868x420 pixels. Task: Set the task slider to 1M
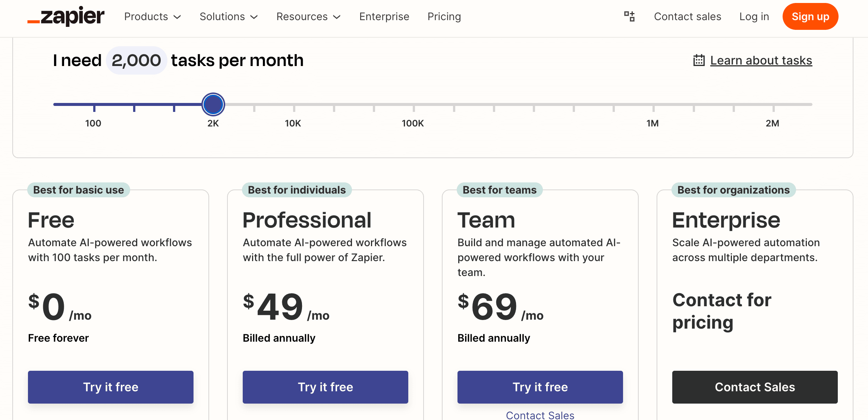coord(653,104)
